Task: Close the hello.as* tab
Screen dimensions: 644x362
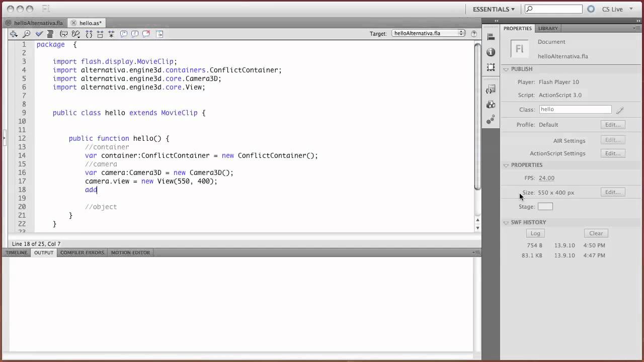Action: tap(74, 23)
